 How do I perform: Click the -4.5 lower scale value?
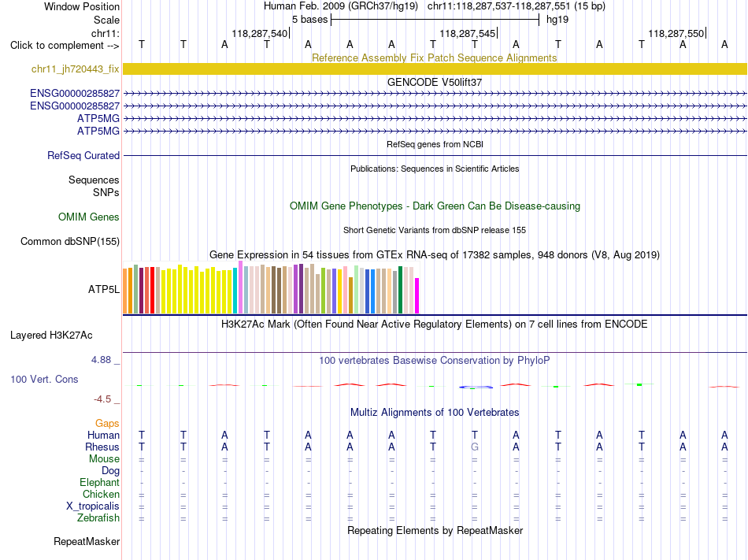coord(102,399)
